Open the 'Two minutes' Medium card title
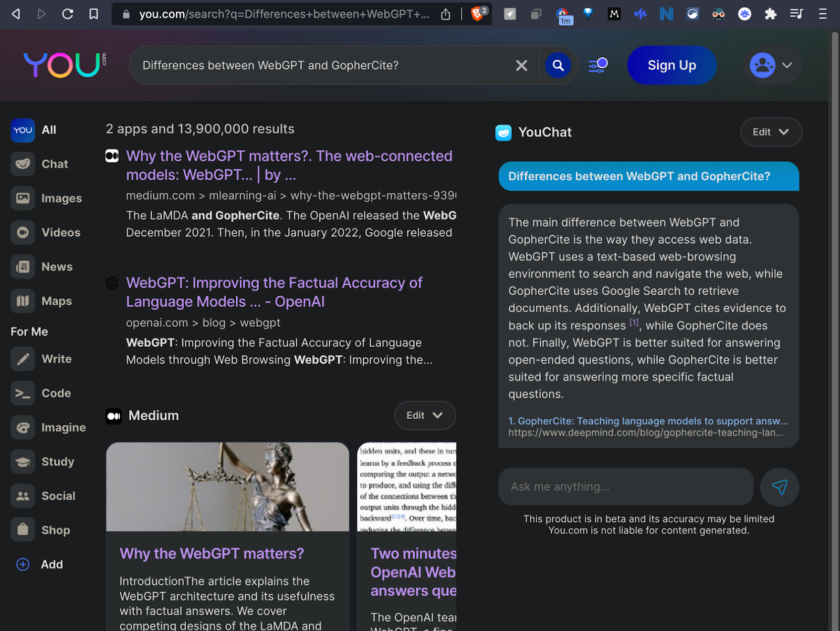840x631 pixels. click(x=413, y=572)
